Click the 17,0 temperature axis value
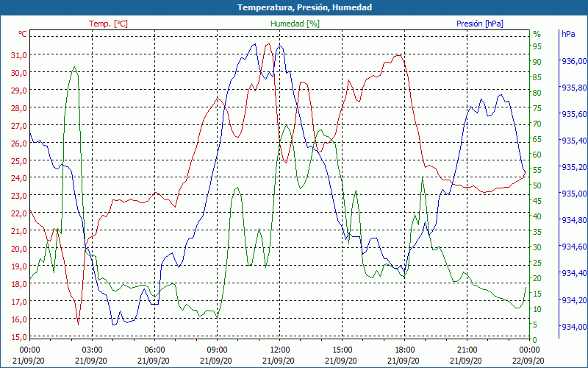This screenshot has height=368, width=588. click(x=19, y=302)
